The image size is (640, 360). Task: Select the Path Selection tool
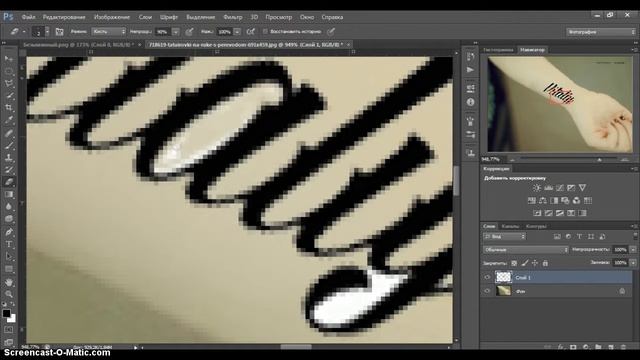9,257
